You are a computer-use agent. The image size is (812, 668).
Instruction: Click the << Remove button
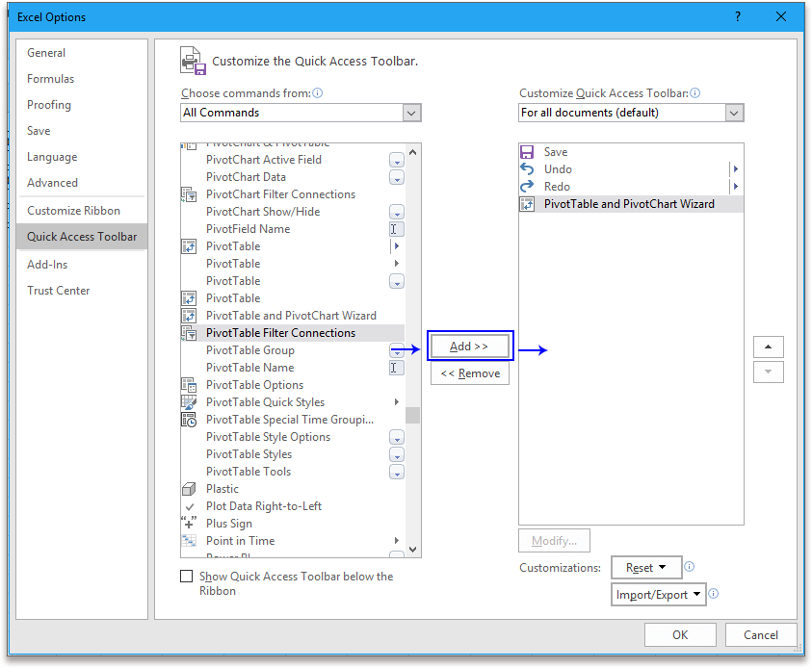(470, 373)
